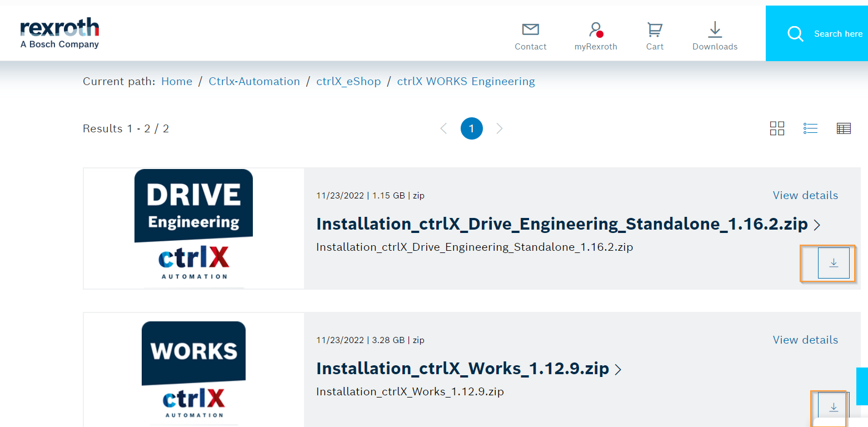Open ctrlX WORKS Engineering breadcrumb
This screenshot has width=868, height=427.
[466, 81]
